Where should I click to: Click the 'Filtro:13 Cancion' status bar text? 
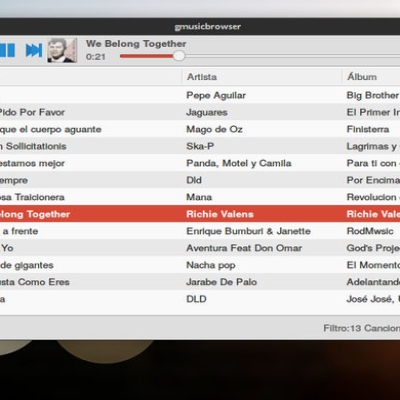point(362,328)
